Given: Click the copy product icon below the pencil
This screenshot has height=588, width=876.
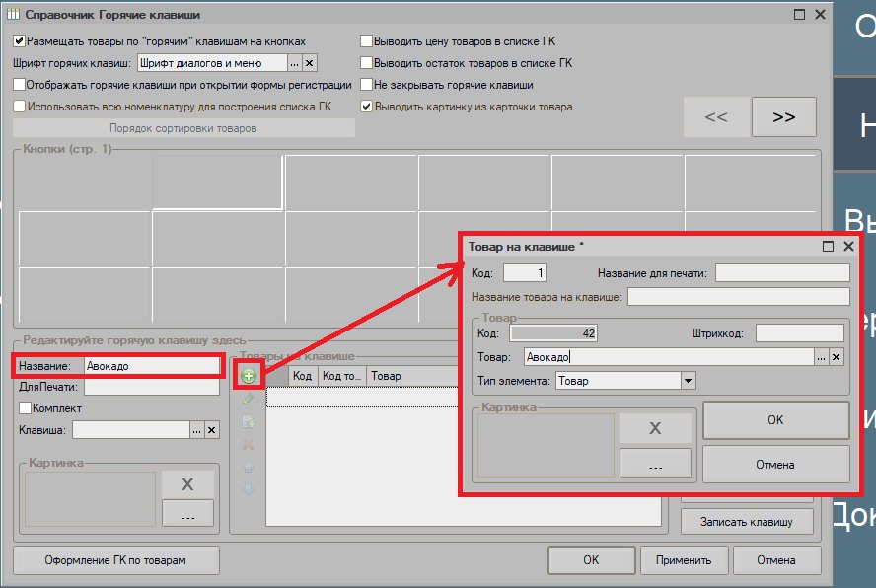Looking at the screenshot, I should 249,422.
